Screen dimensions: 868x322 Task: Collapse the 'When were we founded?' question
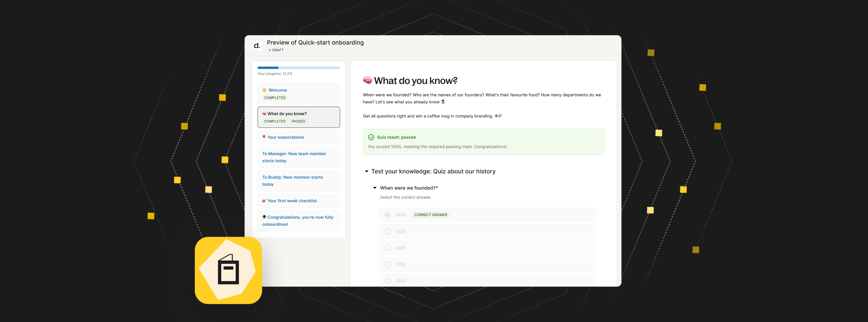coord(375,188)
